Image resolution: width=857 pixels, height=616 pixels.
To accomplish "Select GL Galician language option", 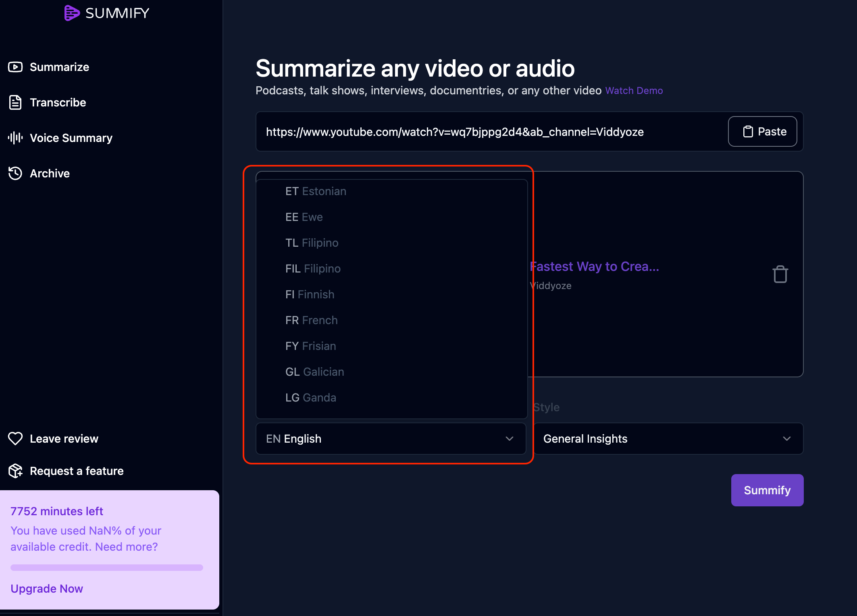I will (x=391, y=372).
